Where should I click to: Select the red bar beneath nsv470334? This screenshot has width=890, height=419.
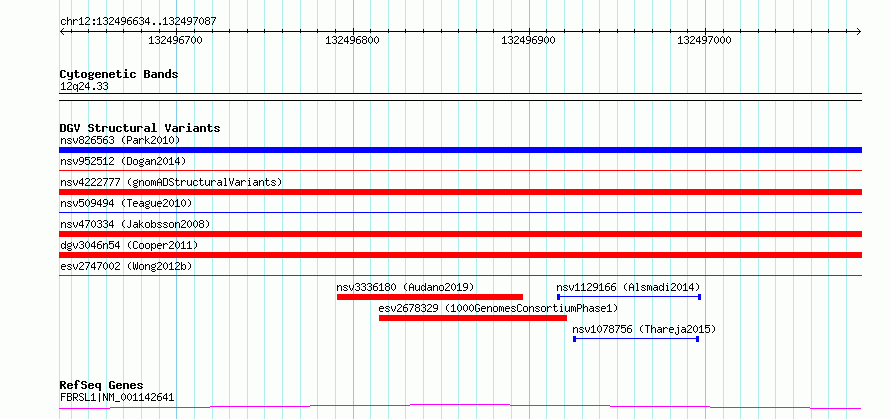(460, 234)
